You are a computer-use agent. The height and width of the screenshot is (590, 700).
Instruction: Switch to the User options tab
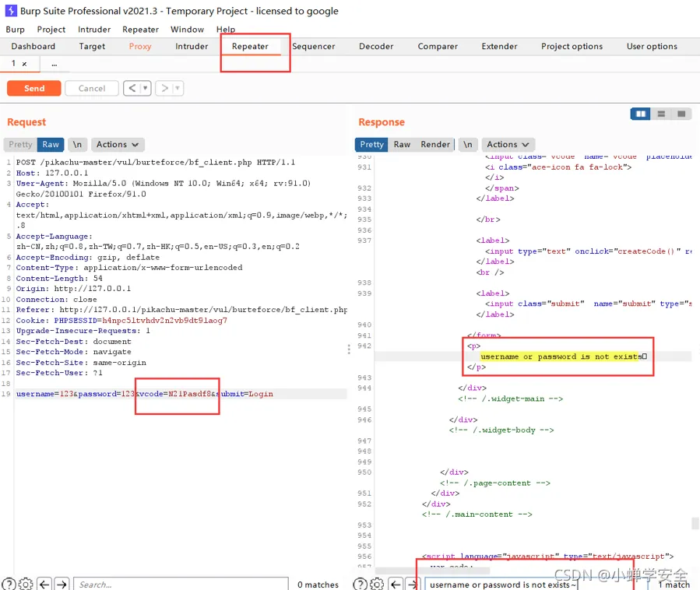[652, 47]
